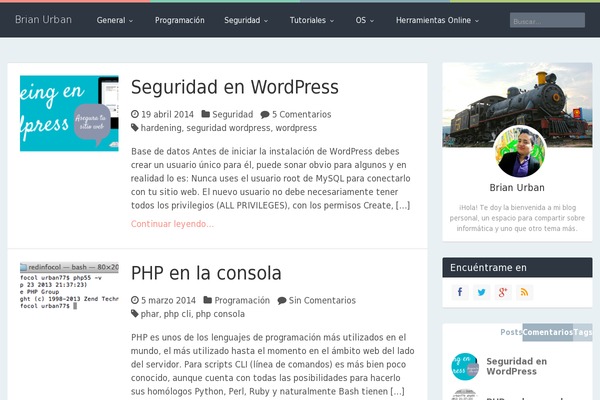The height and width of the screenshot is (400, 600).
Task: Click the folder icon beside Seguridad category
Action: [x=206, y=114]
